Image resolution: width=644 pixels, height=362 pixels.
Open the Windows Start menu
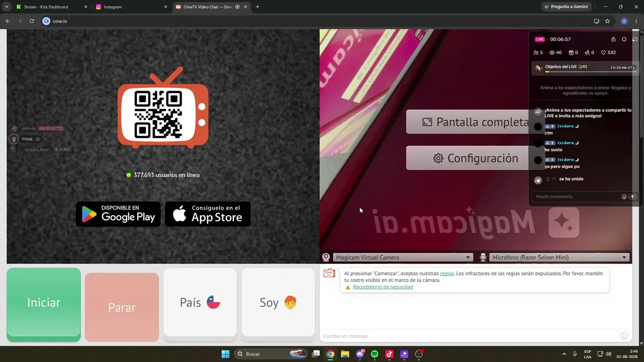click(225, 354)
